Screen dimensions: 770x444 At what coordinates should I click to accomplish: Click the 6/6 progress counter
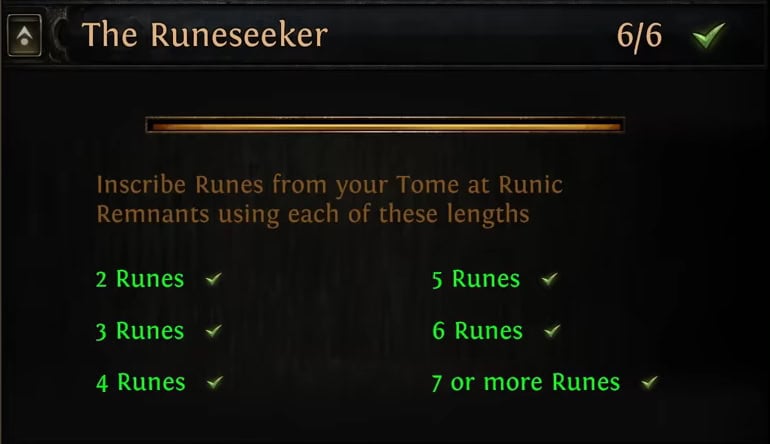point(639,36)
